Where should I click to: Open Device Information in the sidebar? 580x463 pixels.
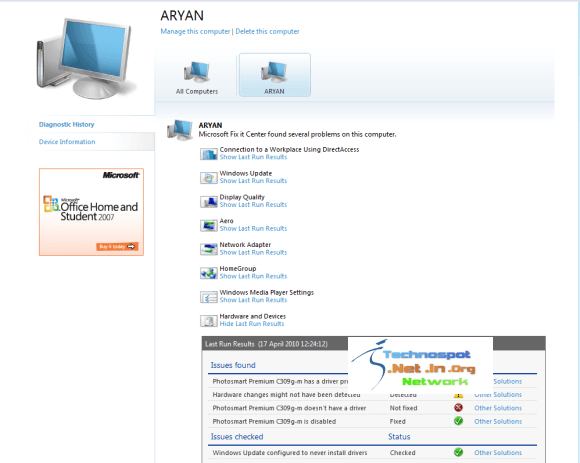point(67,142)
